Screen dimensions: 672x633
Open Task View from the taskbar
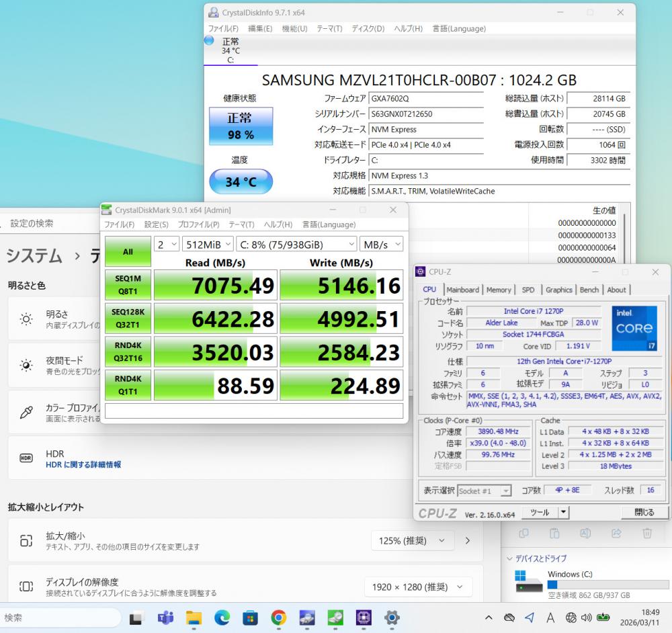(x=137, y=618)
